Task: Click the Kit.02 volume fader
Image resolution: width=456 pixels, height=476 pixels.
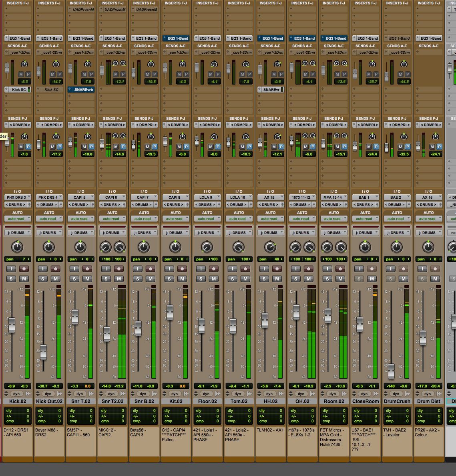Action: 170,313
